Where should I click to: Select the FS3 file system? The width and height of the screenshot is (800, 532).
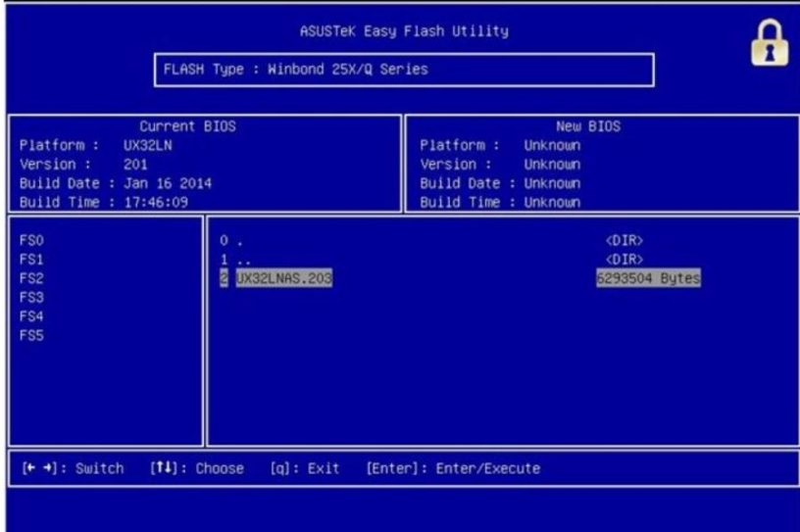click(x=31, y=298)
